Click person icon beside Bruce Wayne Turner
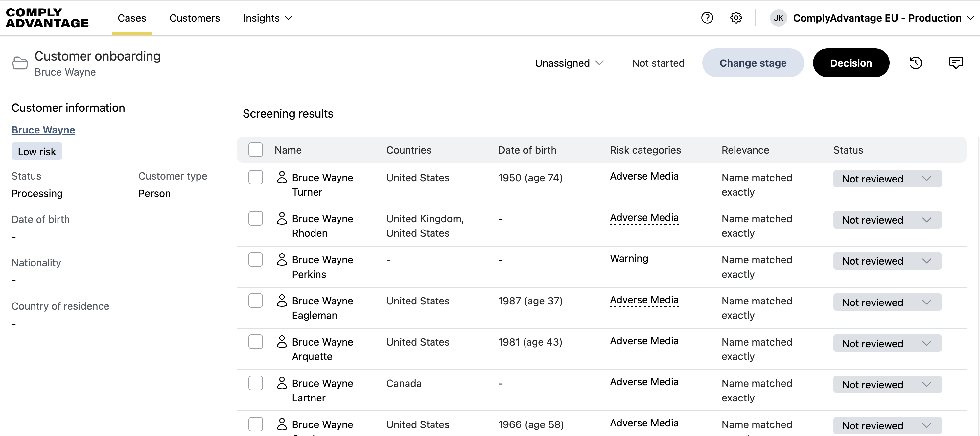 click(x=282, y=178)
